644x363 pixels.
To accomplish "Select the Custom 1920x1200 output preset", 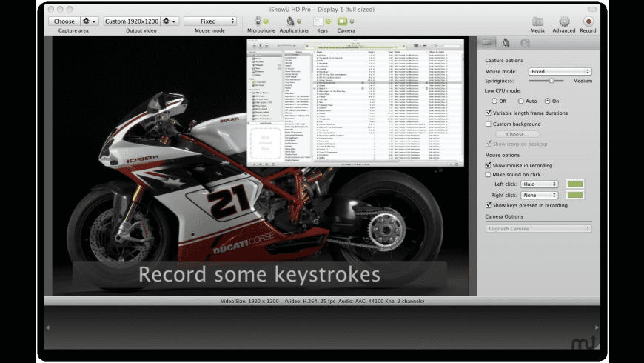I will tap(132, 21).
